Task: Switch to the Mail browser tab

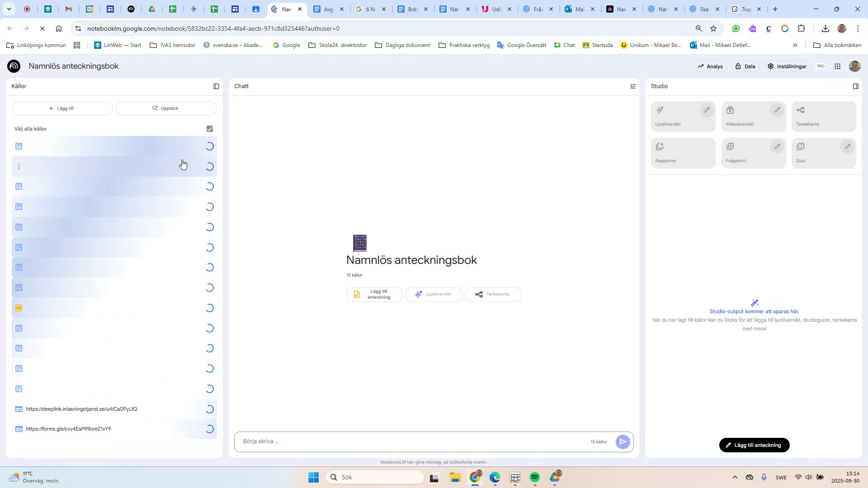Action: point(580,9)
